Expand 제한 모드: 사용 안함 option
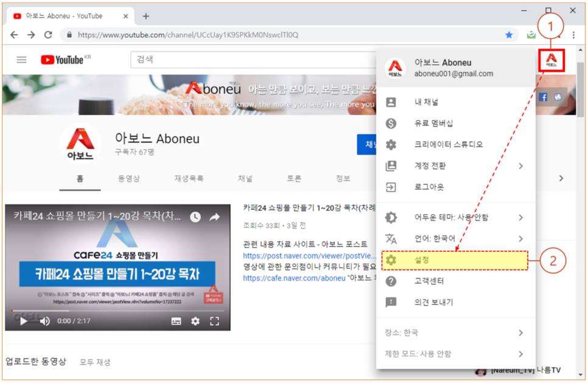Viewport: 588px width, 383px height. 456,354
